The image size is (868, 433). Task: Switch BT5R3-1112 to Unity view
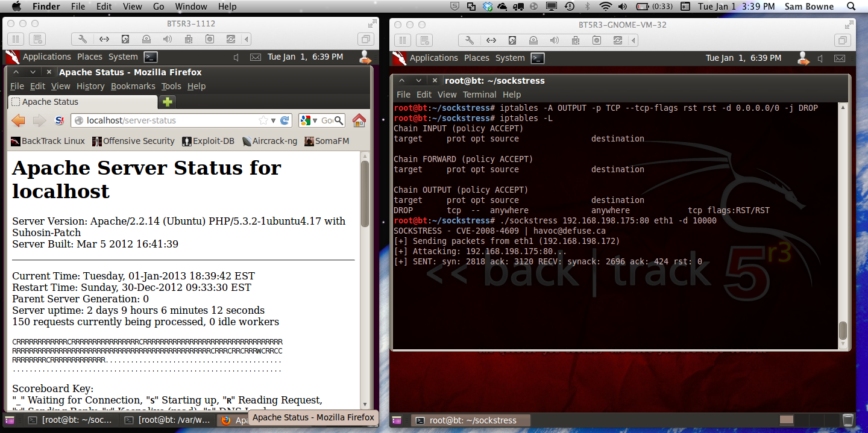click(365, 39)
